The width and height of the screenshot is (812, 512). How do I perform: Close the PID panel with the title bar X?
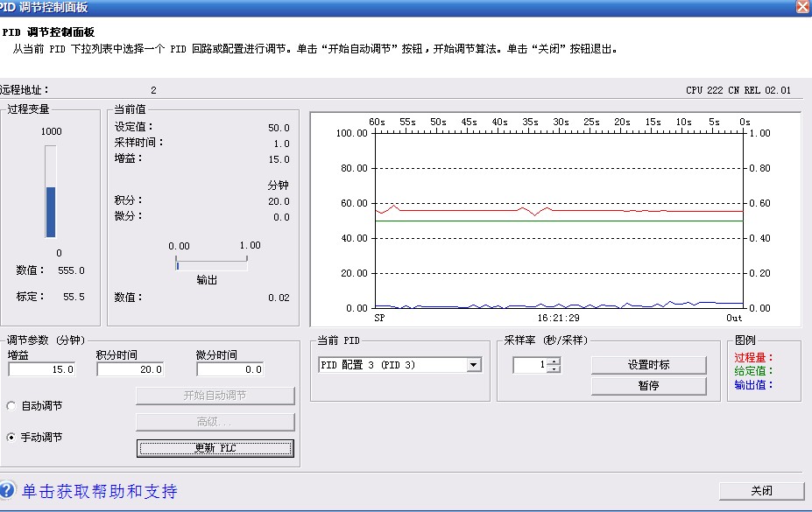[x=802, y=7]
